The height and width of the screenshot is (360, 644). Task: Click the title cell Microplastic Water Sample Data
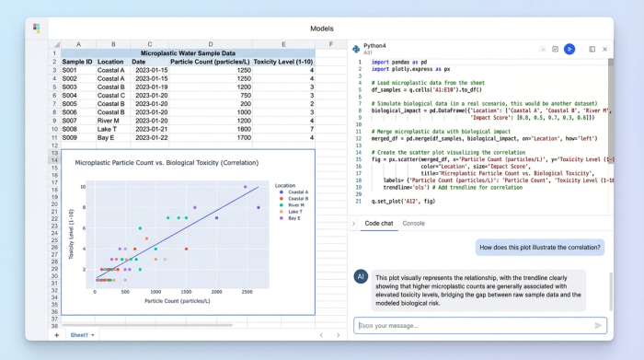(x=188, y=53)
